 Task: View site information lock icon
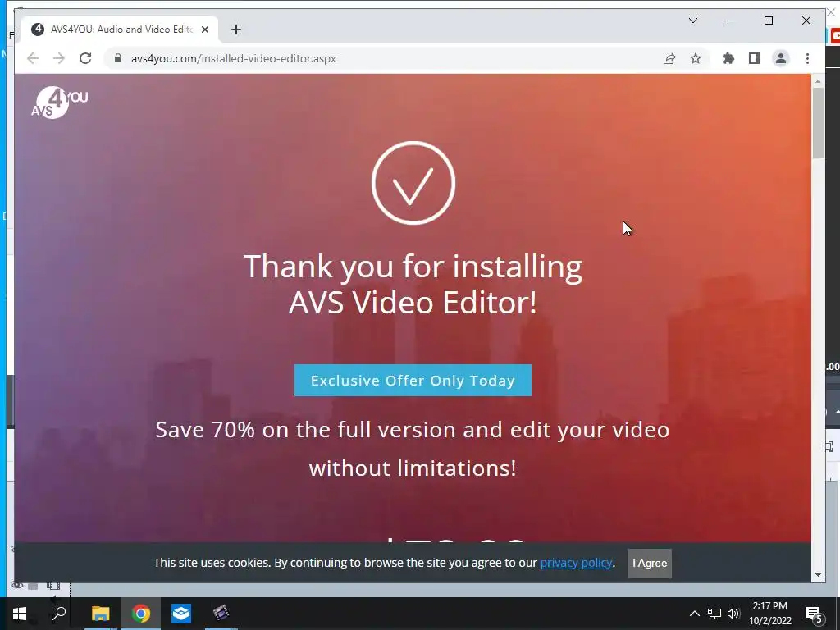(x=118, y=58)
